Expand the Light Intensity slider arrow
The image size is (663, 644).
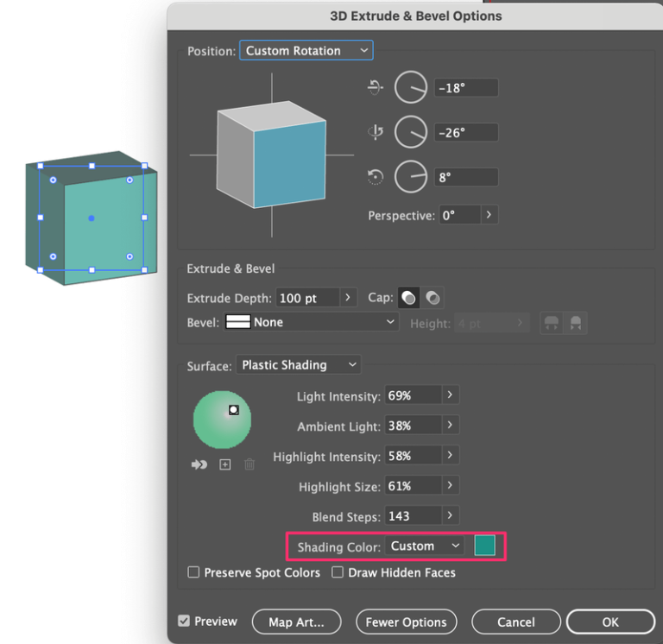coord(451,395)
